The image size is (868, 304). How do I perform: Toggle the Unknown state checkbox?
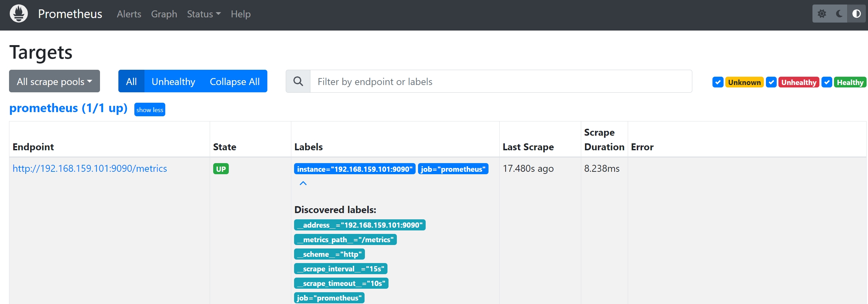pyautogui.click(x=718, y=82)
